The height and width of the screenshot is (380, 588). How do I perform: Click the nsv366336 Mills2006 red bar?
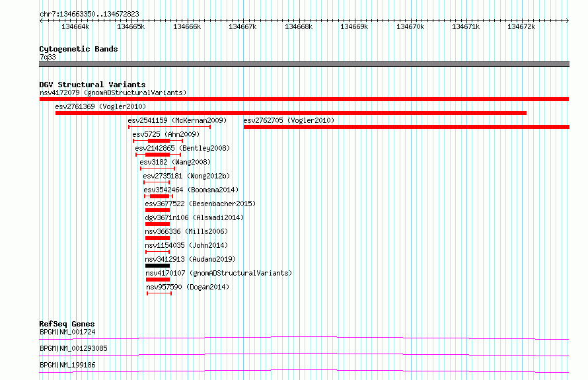[157, 238]
